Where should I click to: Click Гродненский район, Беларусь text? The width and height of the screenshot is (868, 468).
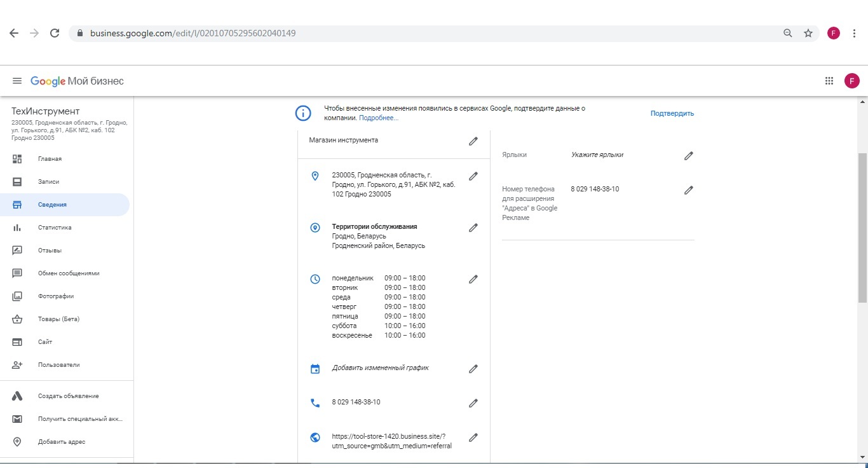[379, 245]
